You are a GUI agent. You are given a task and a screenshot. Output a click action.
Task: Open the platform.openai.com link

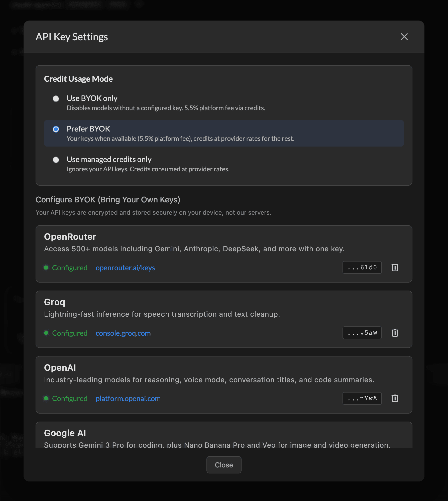tap(128, 399)
